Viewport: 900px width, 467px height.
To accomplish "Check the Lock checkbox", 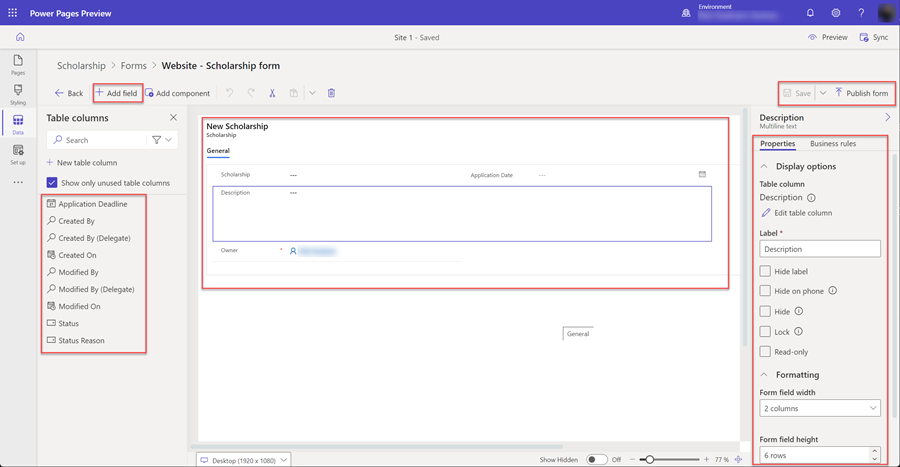I will pyautogui.click(x=765, y=332).
